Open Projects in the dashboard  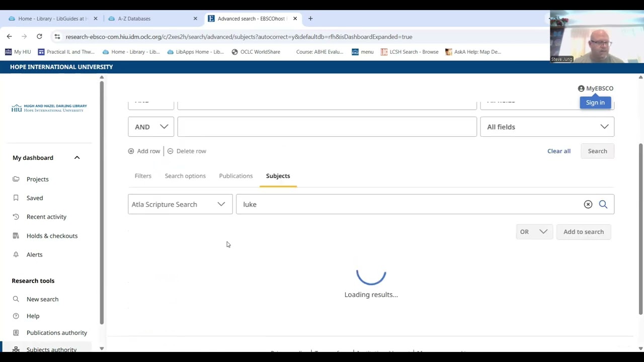point(38,179)
